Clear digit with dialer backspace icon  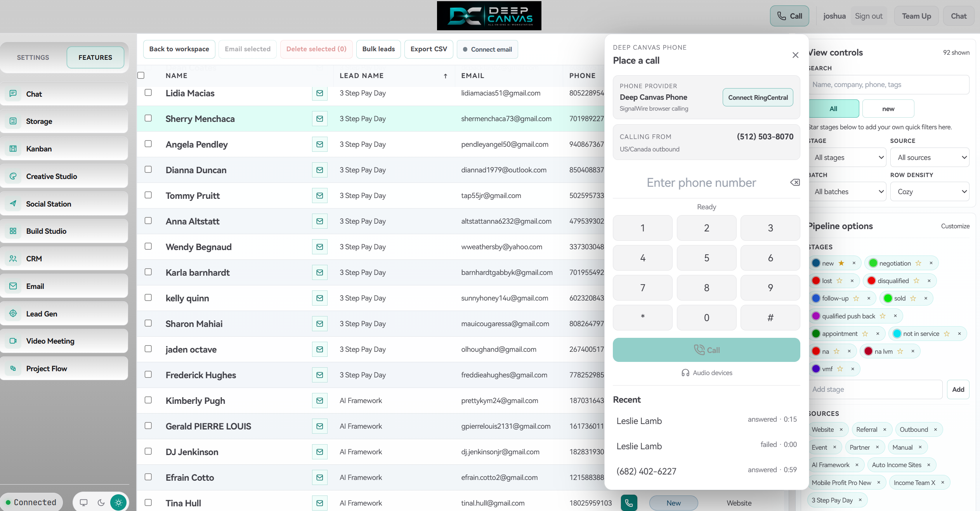(795, 182)
